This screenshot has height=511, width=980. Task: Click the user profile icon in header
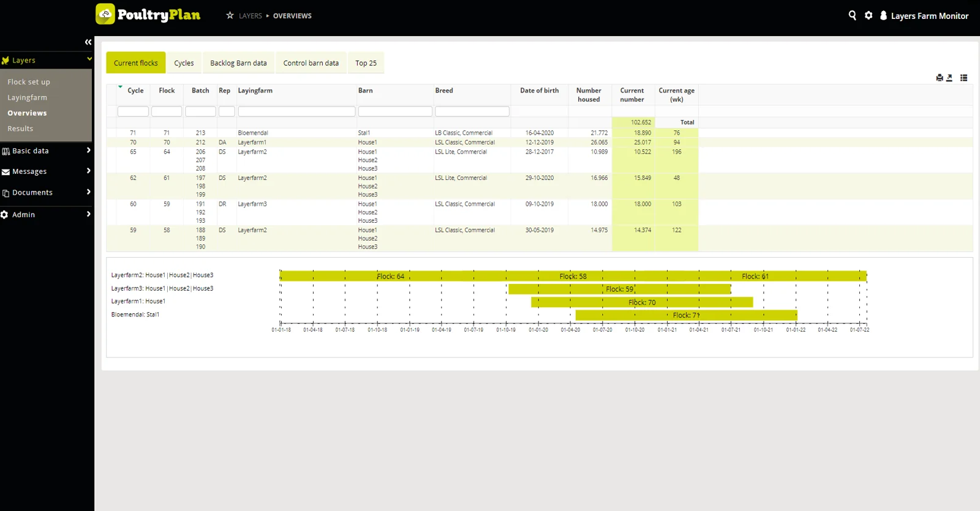click(x=883, y=16)
